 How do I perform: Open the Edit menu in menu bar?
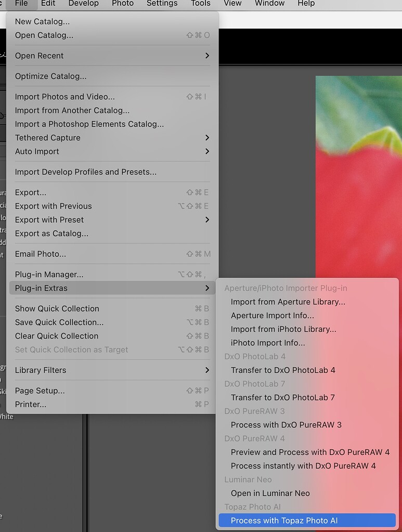pyautogui.click(x=48, y=4)
